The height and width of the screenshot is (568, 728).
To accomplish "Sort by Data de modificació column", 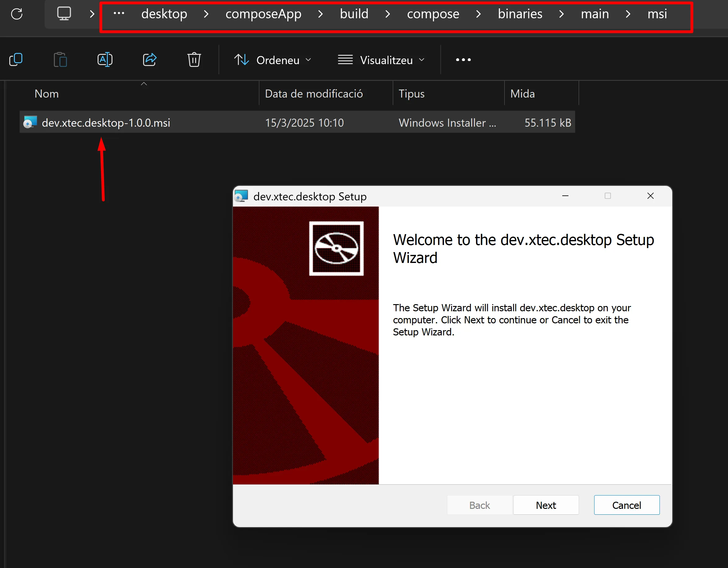I will tap(314, 94).
